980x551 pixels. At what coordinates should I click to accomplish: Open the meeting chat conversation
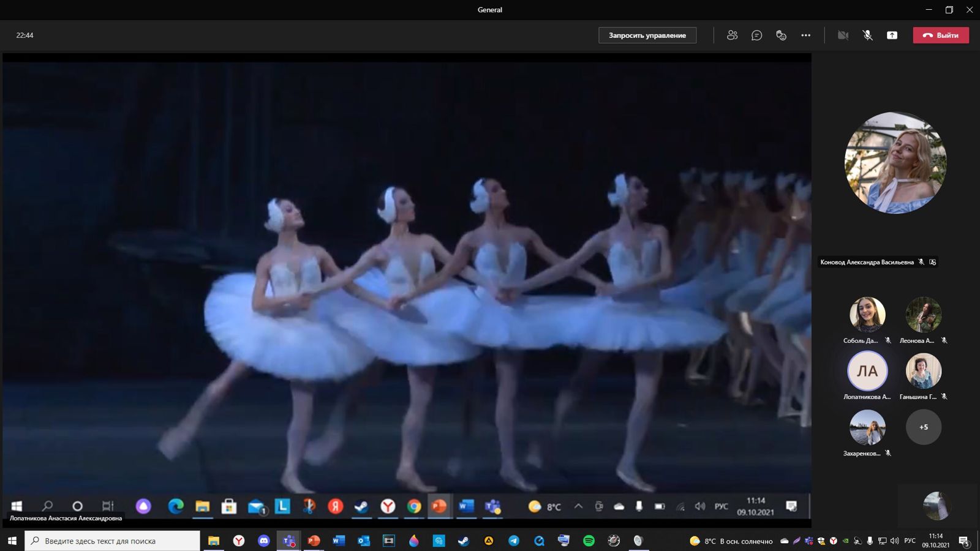coord(756,36)
